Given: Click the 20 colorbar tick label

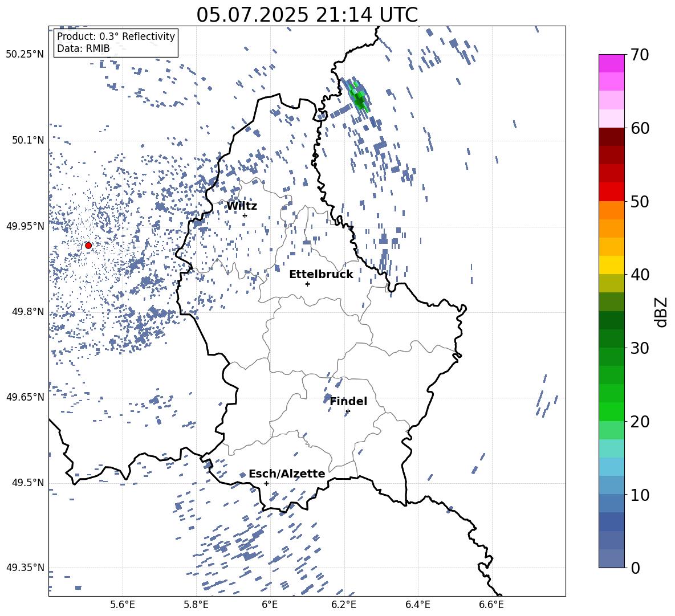Looking at the screenshot, I should click(640, 422).
